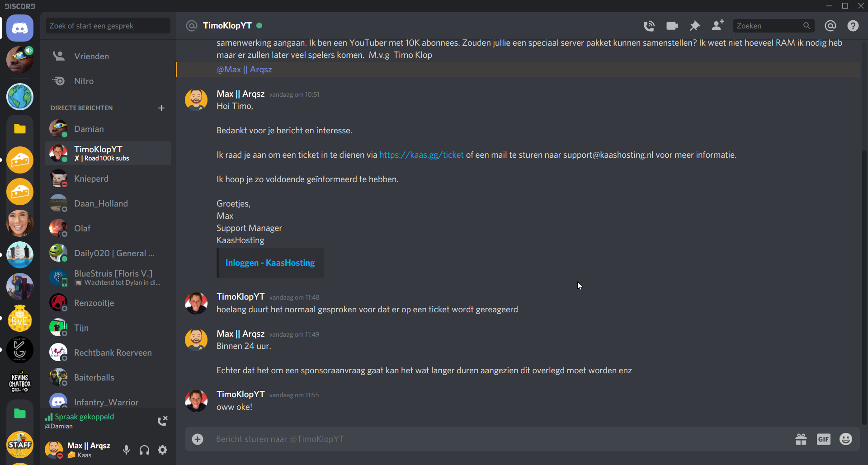Viewport: 868px width, 465px height.
Task: Open the help icon
Action: 853,26
